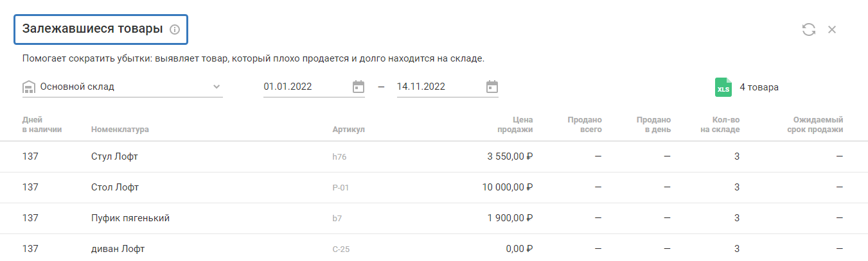Click the Залежавшиеся товары title

point(93,29)
